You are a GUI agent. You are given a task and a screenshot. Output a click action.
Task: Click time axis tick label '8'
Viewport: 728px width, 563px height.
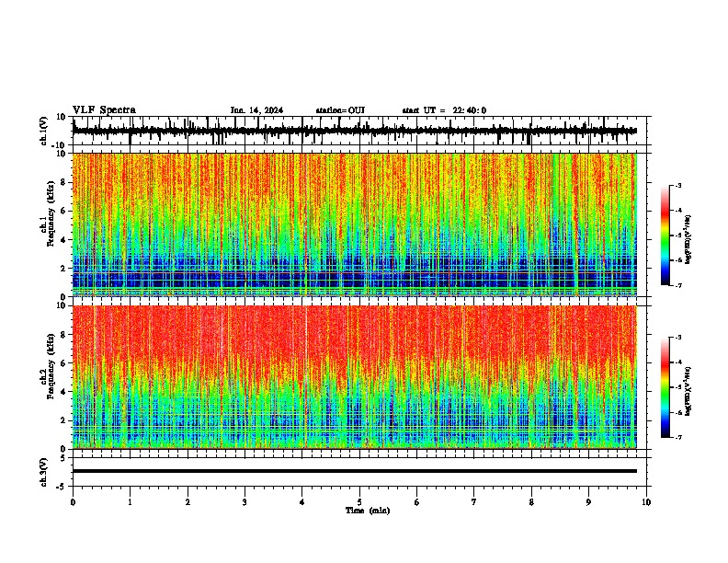click(x=531, y=502)
